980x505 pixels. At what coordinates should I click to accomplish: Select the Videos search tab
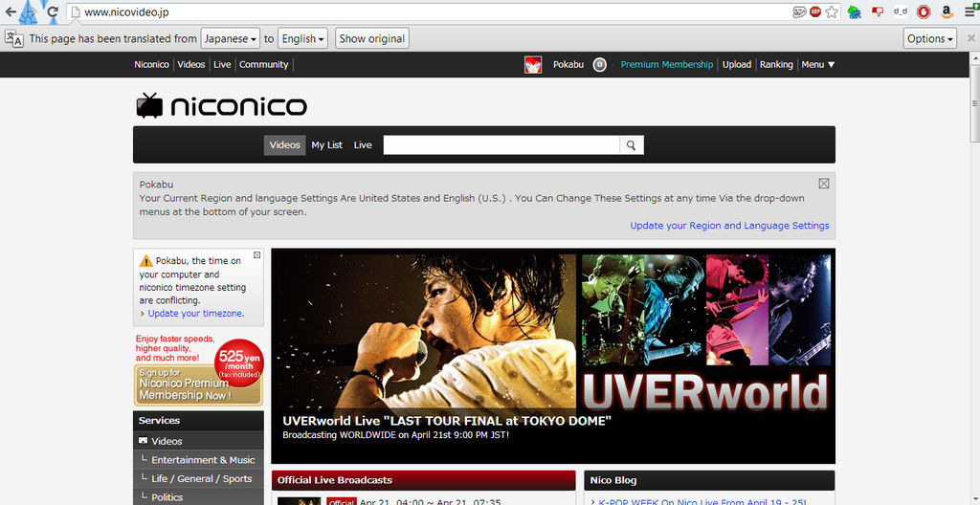pyautogui.click(x=284, y=145)
